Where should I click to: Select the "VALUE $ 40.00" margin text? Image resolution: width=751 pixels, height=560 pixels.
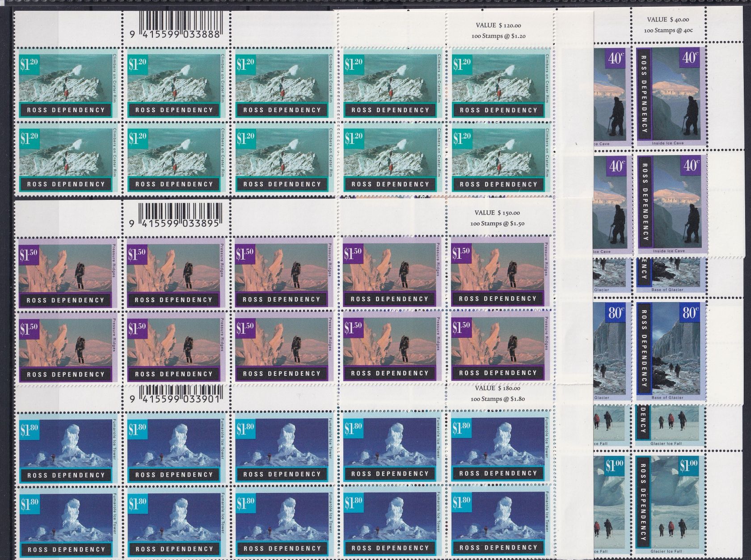668,20
